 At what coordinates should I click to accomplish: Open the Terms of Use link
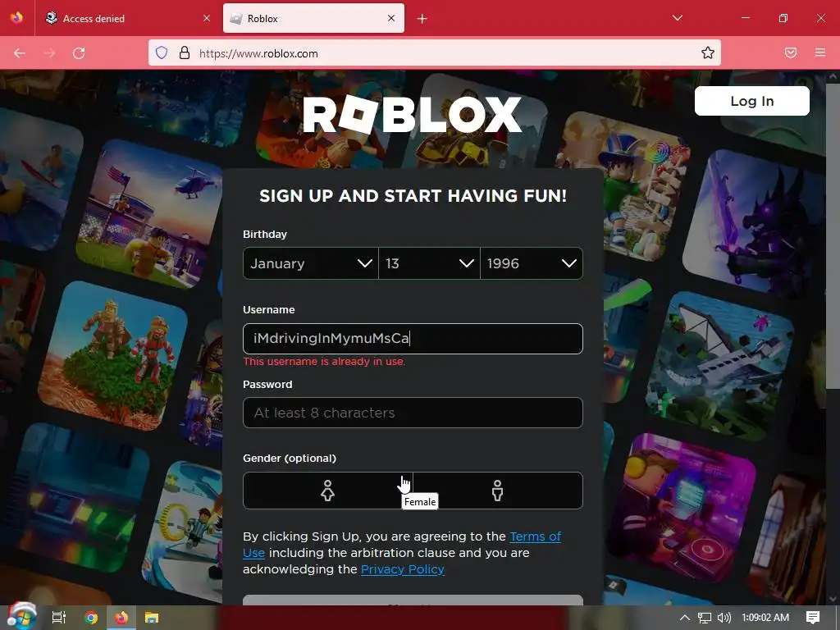[x=535, y=536]
